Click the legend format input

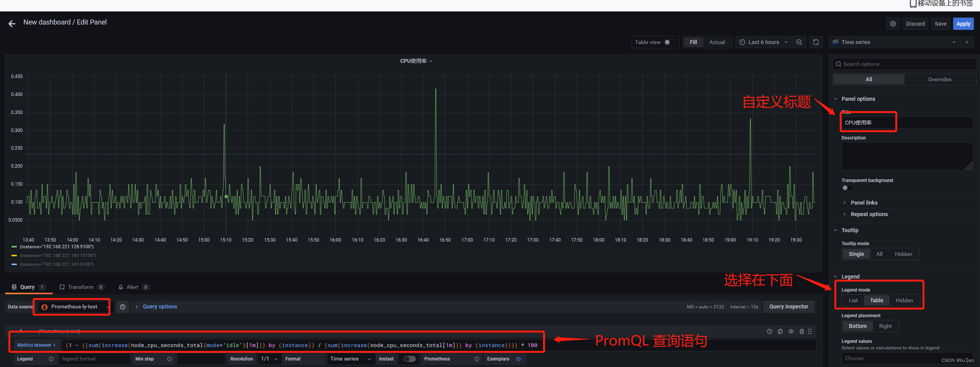[x=94, y=359]
